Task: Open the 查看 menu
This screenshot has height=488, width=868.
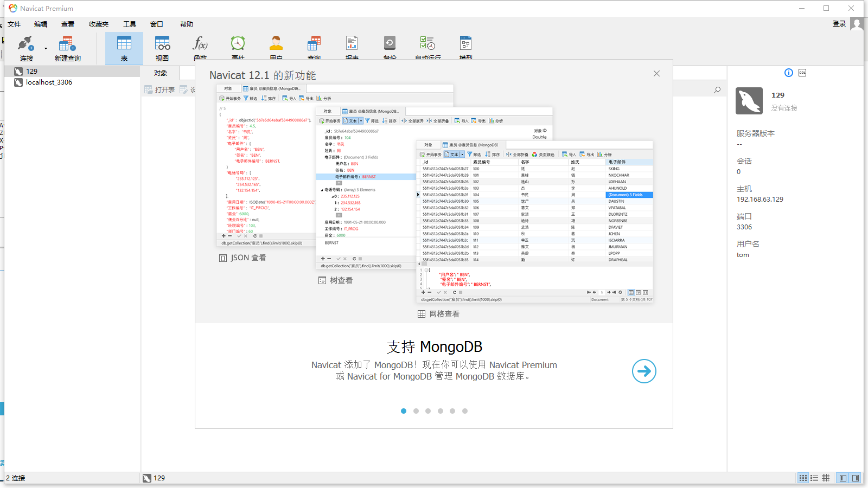Action: (68, 24)
